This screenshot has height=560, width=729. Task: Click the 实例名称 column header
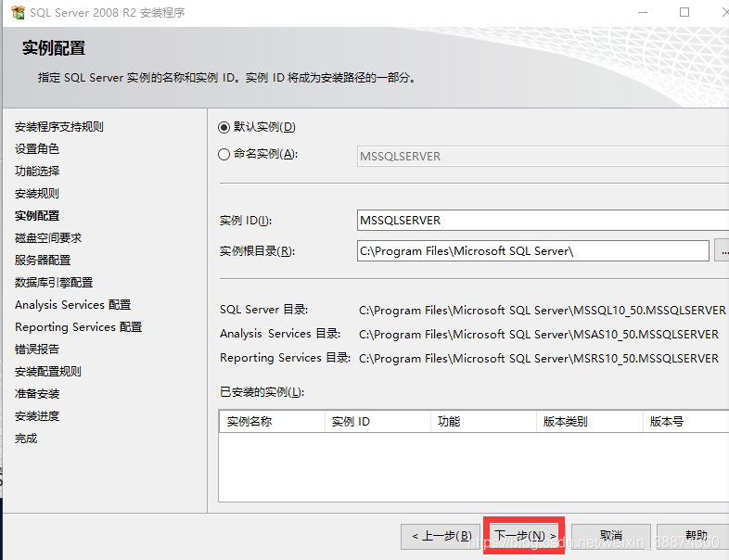(x=272, y=422)
